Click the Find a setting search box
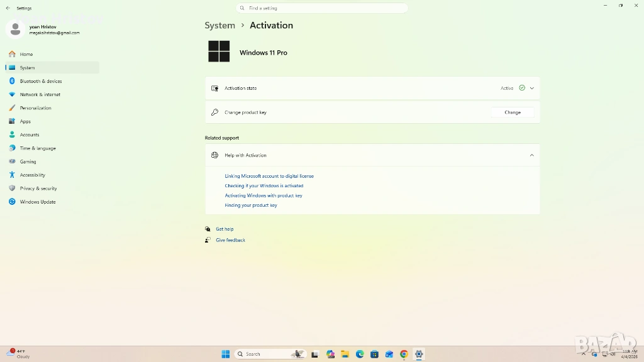Screen dimensions: 644x362 click(322, 8)
